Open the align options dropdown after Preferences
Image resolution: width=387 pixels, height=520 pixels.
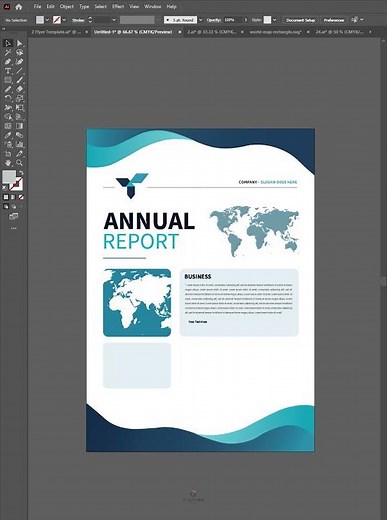(362, 20)
